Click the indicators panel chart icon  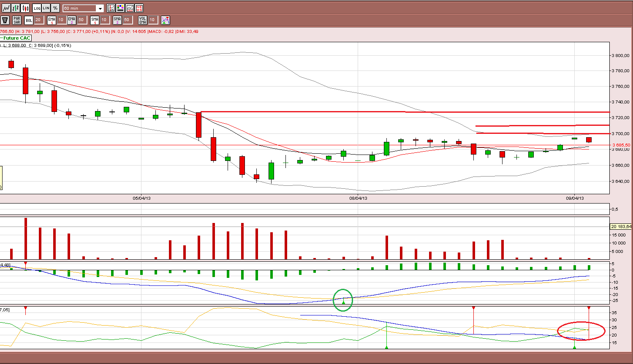(130, 8)
